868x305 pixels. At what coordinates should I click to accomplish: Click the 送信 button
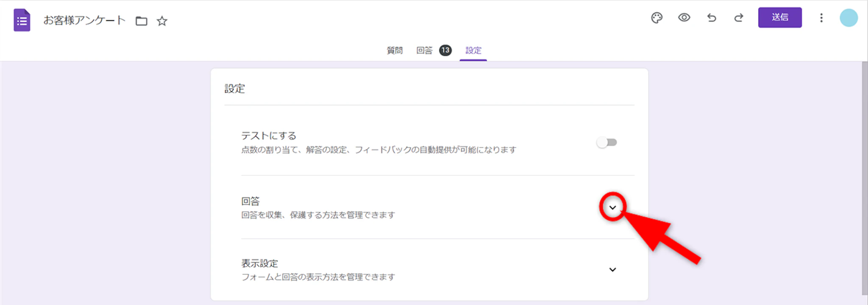click(779, 18)
